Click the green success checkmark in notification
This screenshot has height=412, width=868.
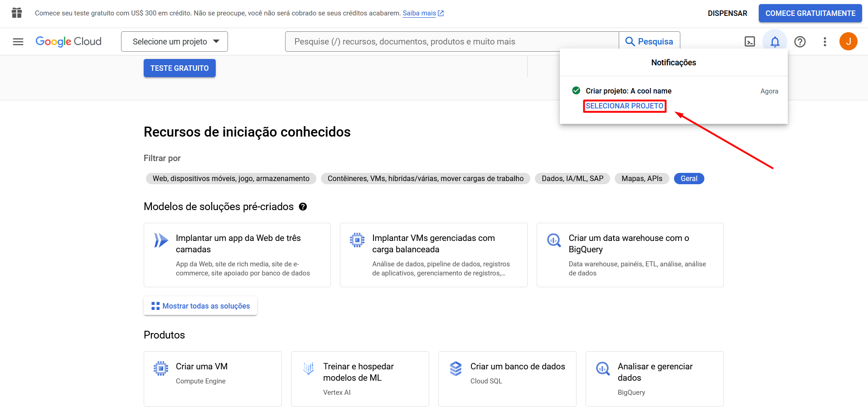[576, 90]
